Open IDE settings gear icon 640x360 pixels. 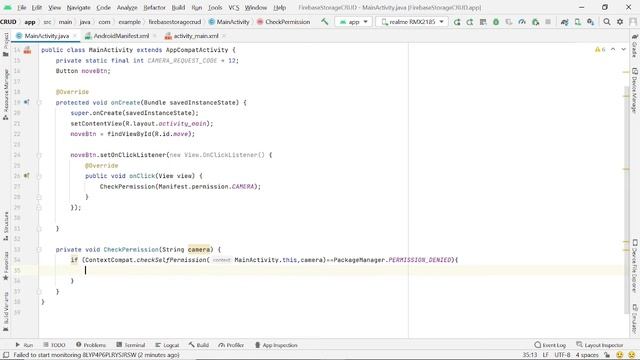point(620,22)
